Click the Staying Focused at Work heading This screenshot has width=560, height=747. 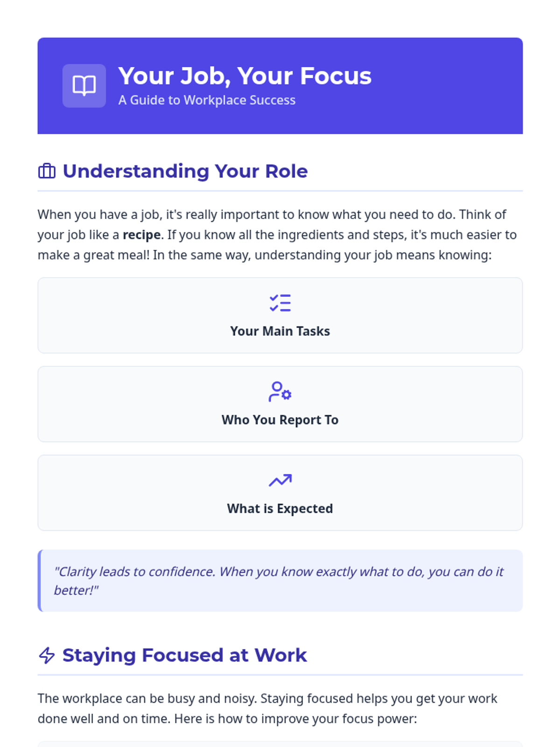185,655
